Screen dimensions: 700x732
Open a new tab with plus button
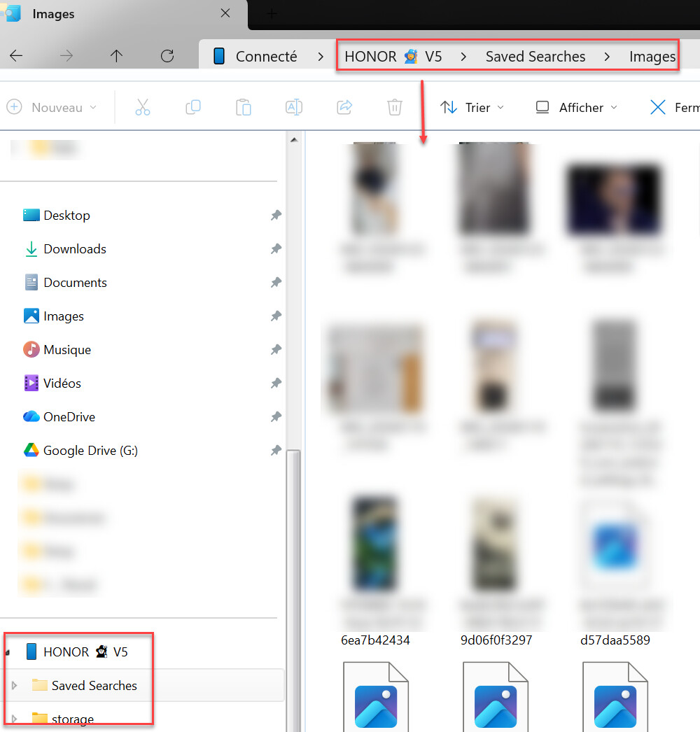click(272, 14)
